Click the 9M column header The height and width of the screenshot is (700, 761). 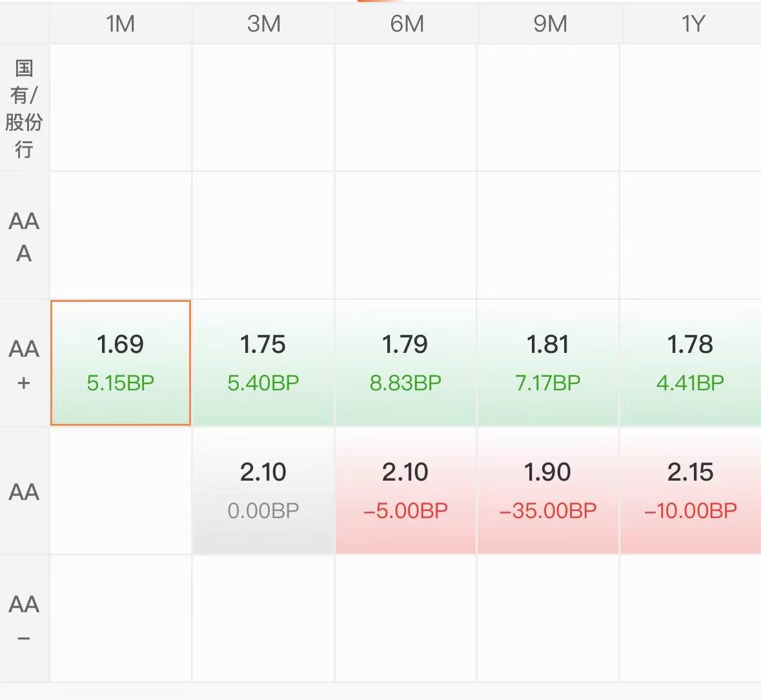pos(550,24)
